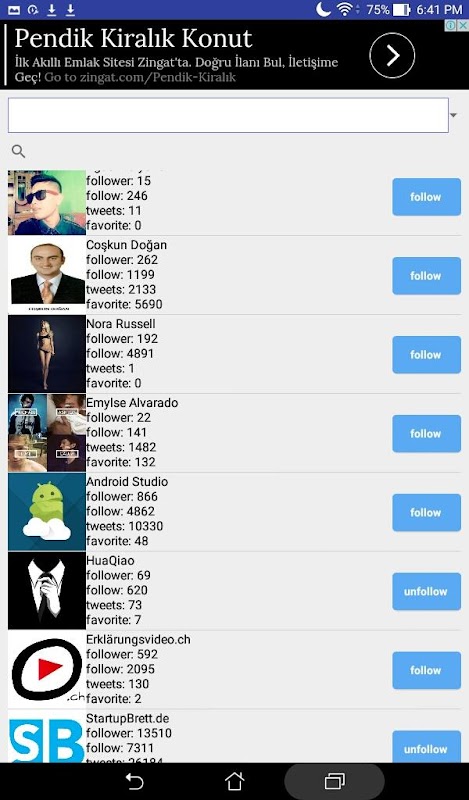Open the dropdown arrow beside search field
469x800 pixels.
click(454, 116)
